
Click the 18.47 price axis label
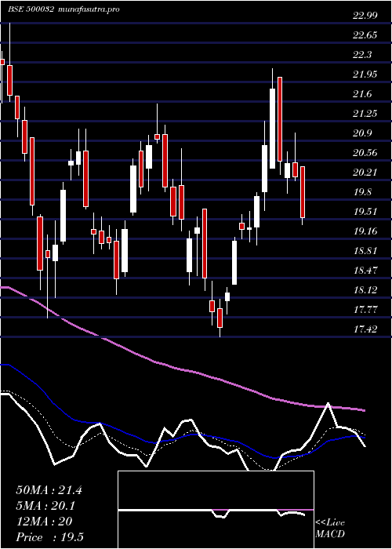(365, 271)
